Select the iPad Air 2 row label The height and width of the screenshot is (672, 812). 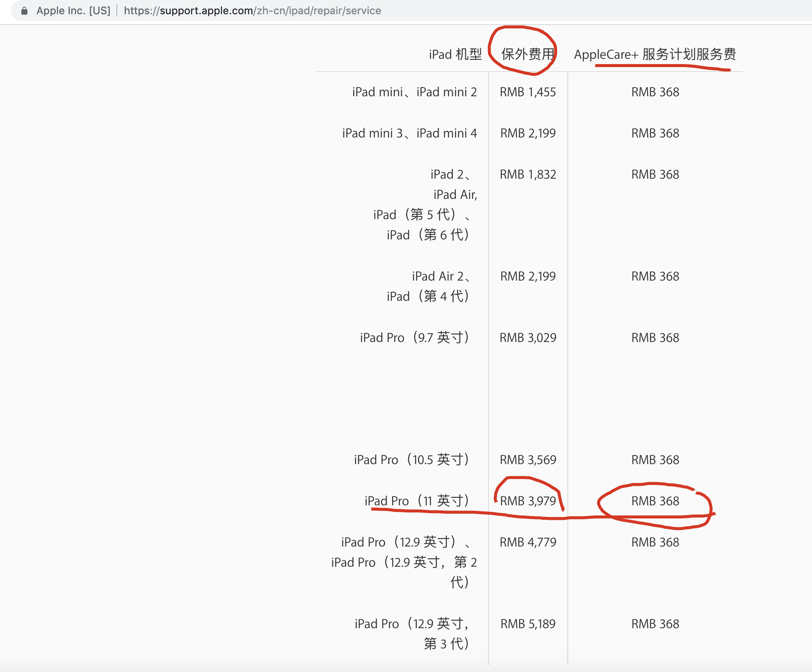coord(440,276)
